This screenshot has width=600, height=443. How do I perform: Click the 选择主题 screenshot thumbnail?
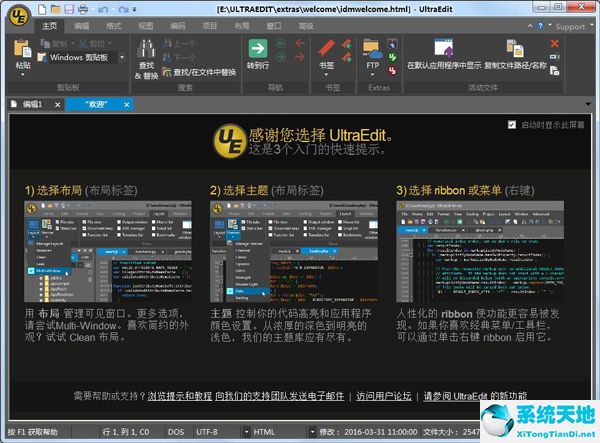point(294,252)
